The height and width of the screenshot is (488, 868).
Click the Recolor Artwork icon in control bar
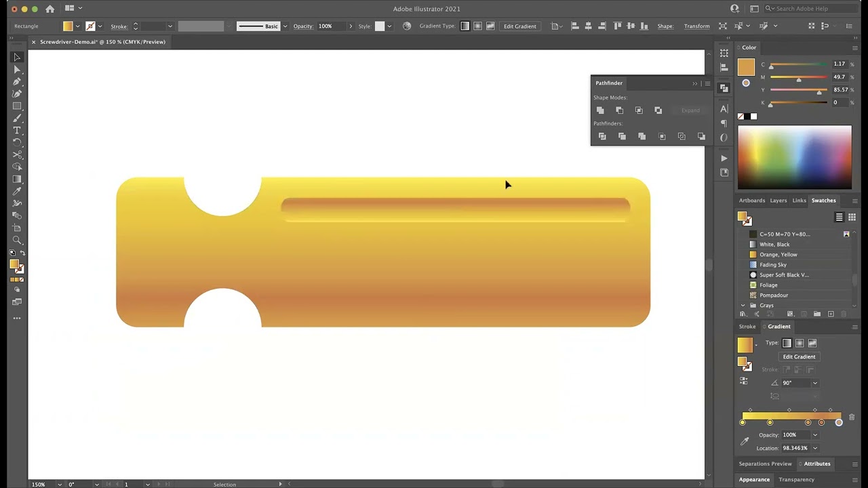pyautogui.click(x=407, y=26)
